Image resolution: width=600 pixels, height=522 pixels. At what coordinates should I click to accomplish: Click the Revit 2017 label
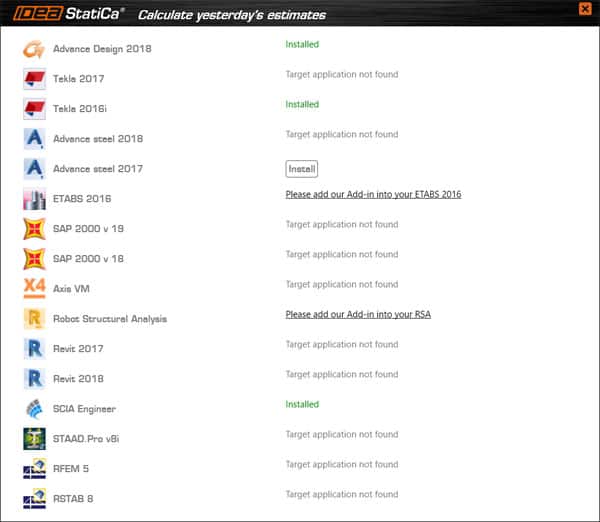(78, 349)
